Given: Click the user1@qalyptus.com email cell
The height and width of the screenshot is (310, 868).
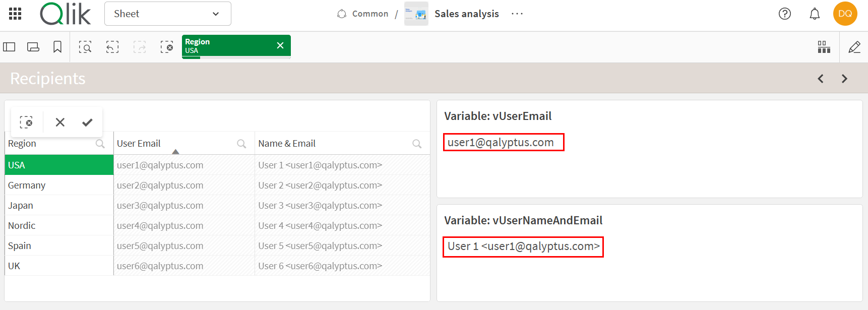Looking at the screenshot, I should click(184, 165).
